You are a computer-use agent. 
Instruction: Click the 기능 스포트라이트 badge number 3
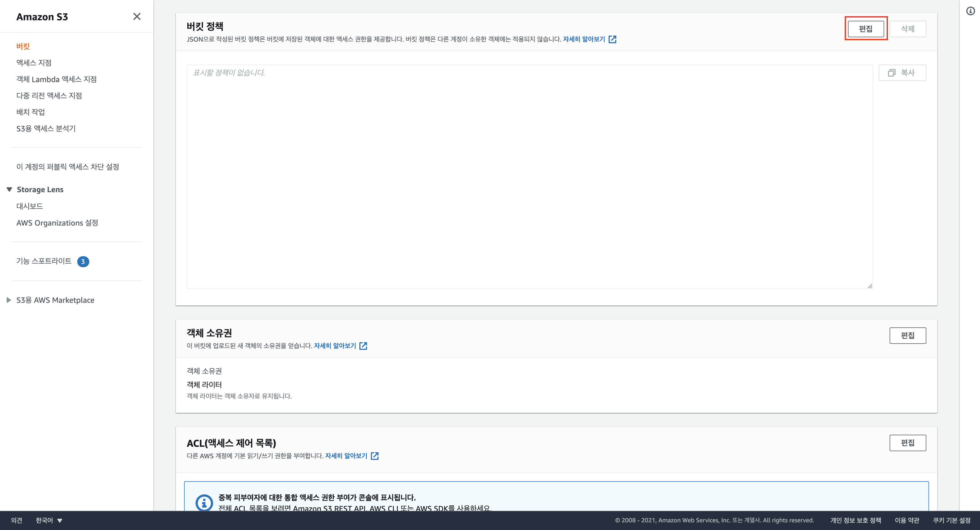pos(83,262)
